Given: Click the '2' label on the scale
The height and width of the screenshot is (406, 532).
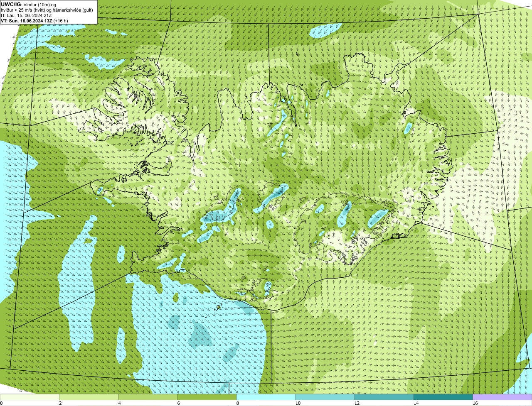Looking at the screenshot, I should (x=60, y=403).
